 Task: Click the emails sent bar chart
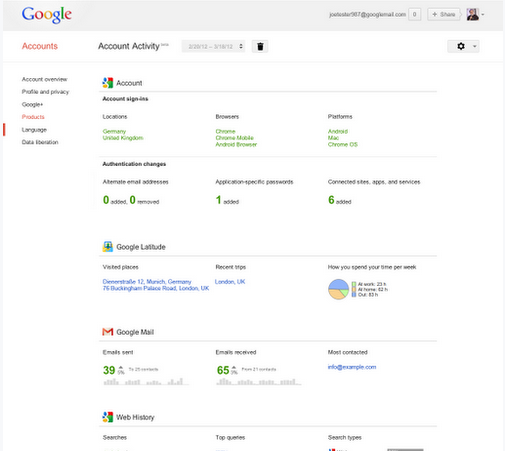[x=146, y=381]
